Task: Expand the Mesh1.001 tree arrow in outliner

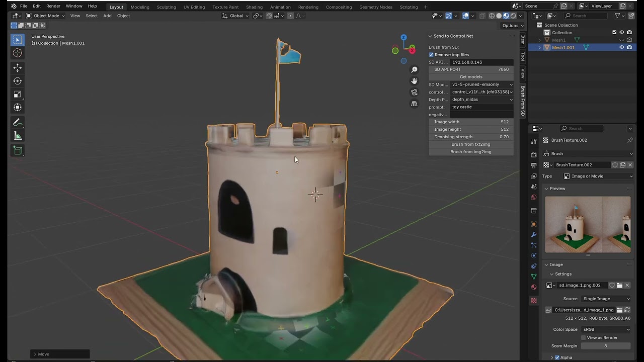Action: coord(540,48)
